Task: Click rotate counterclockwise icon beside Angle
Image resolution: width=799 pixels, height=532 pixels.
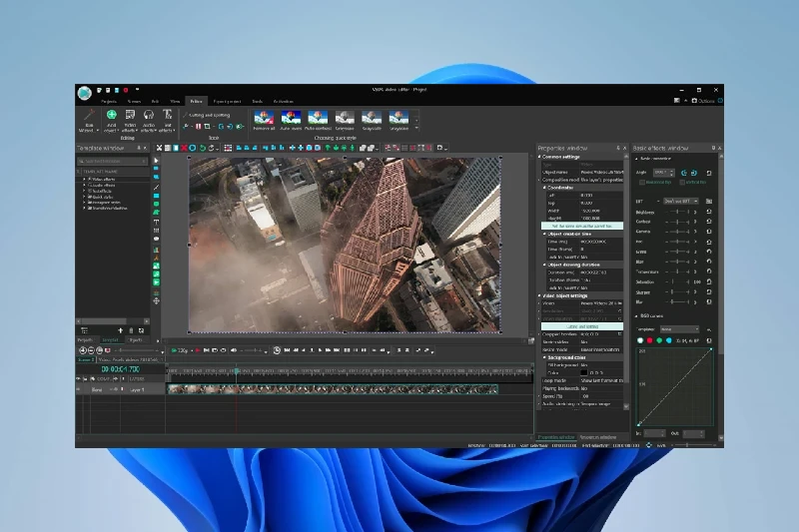Action: [x=684, y=173]
